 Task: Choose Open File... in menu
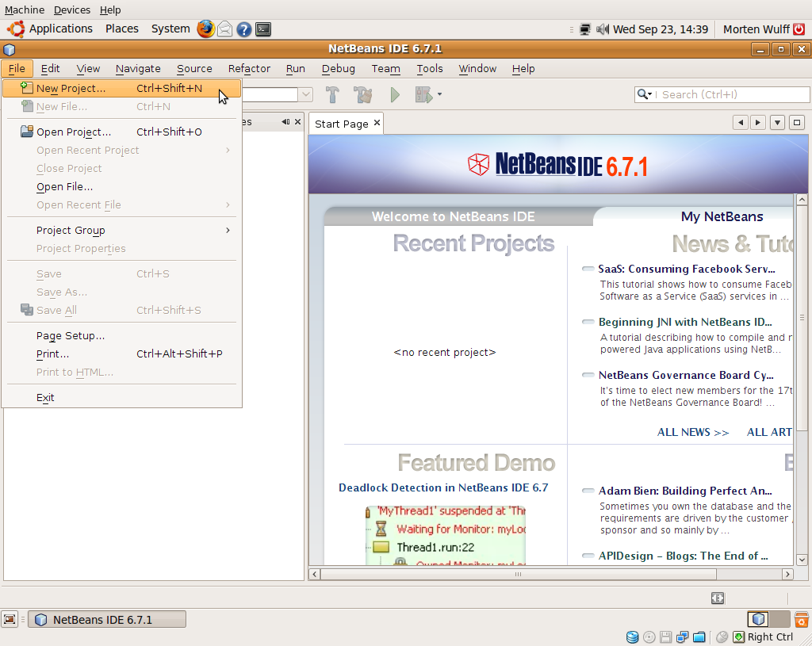(x=121, y=187)
